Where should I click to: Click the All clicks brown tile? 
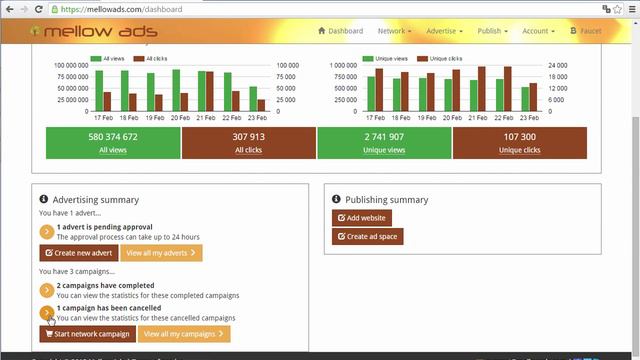pyautogui.click(x=249, y=143)
